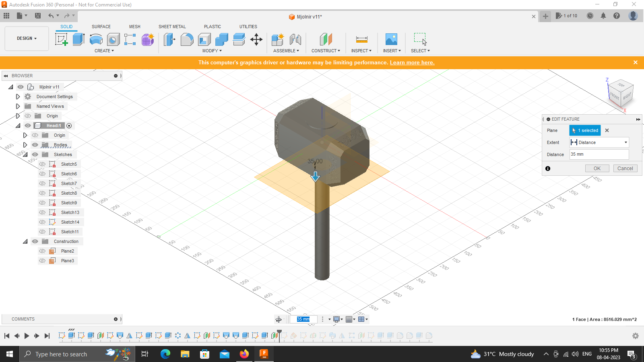Viewport: 644px width, 362px height.
Task: Select the Fillet tool
Action: point(187,39)
